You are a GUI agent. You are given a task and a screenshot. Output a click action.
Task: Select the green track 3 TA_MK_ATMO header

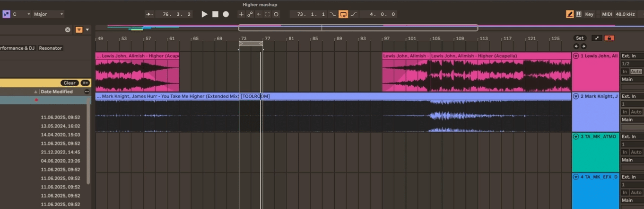click(x=596, y=153)
